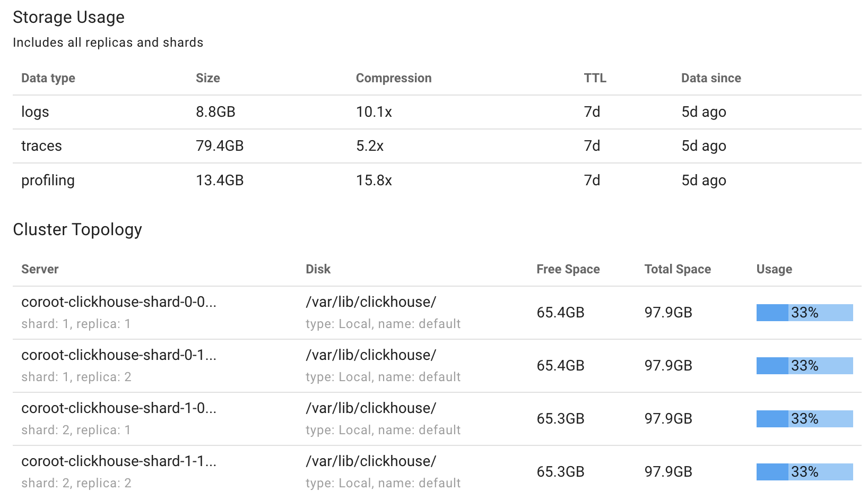The width and height of the screenshot is (868, 499).
Task: Select the profiling data type row
Action: pos(48,180)
